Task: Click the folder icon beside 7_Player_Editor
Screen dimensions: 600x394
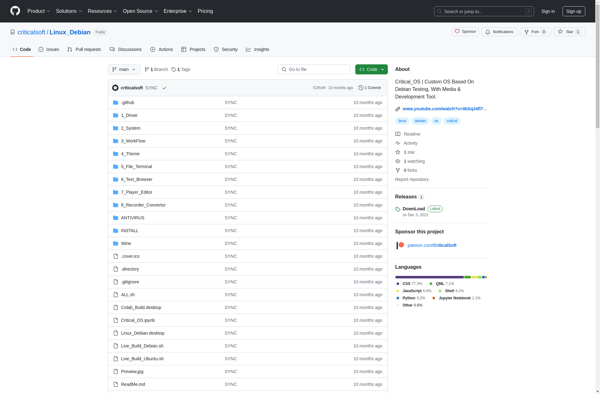Action: click(x=116, y=192)
